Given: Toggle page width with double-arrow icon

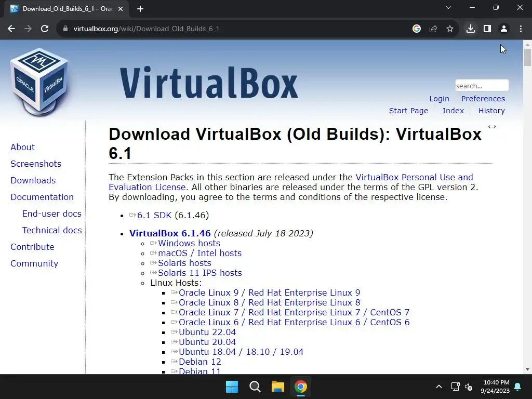Looking at the screenshot, I should (492, 127).
